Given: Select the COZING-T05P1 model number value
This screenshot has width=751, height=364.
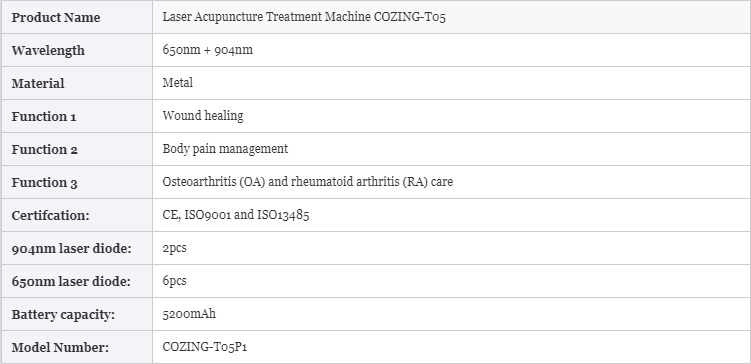Looking at the screenshot, I should [x=205, y=347].
